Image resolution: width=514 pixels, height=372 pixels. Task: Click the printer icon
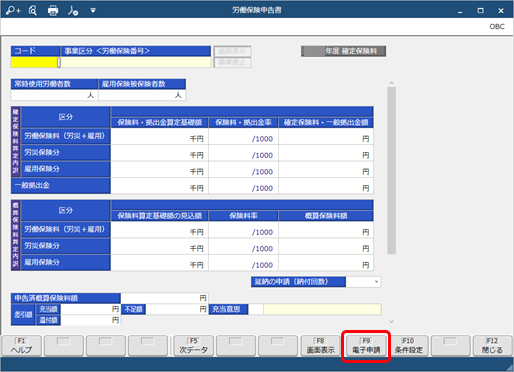[53, 11]
